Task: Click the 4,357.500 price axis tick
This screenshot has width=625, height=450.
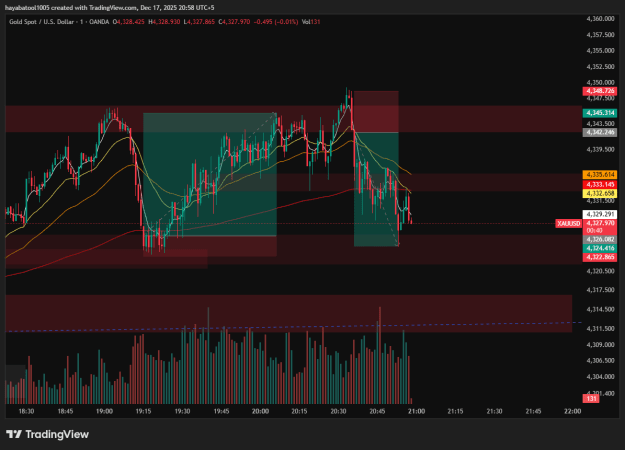Action: pos(600,35)
